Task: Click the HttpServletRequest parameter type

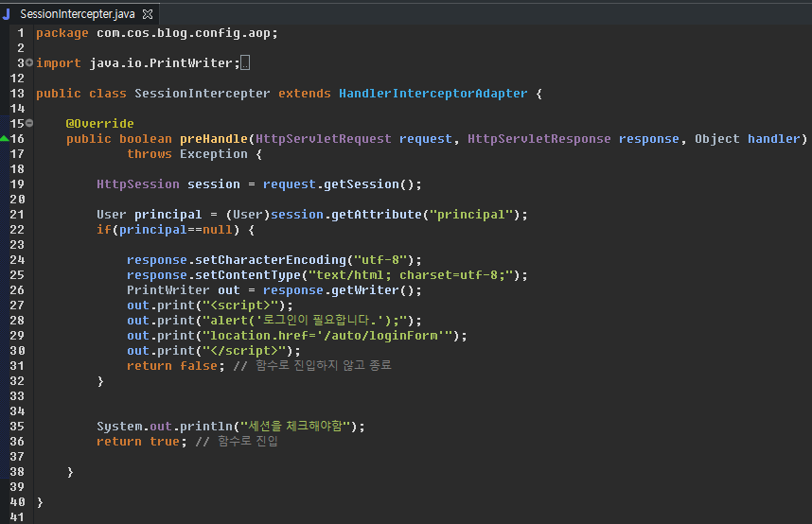Action: pos(324,139)
